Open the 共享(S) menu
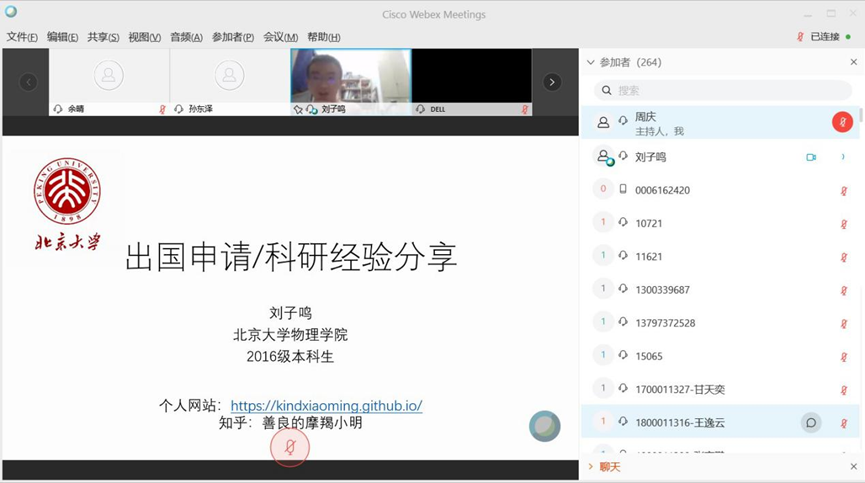 103,37
